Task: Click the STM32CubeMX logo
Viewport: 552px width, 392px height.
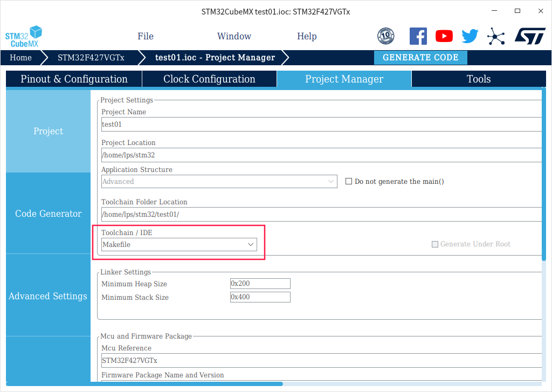Action: 24,37
